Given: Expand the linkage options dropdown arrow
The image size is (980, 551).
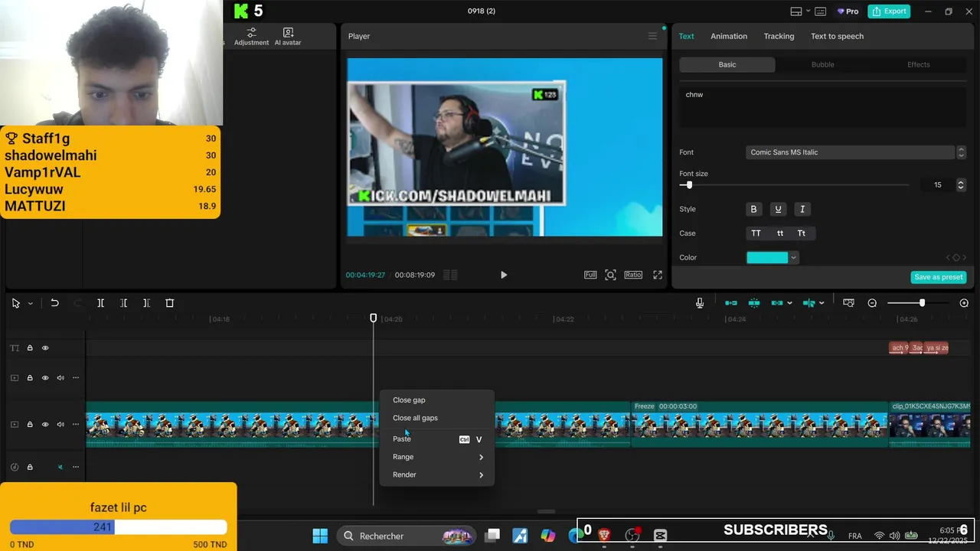Looking at the screenshot, I should (789, 303).
